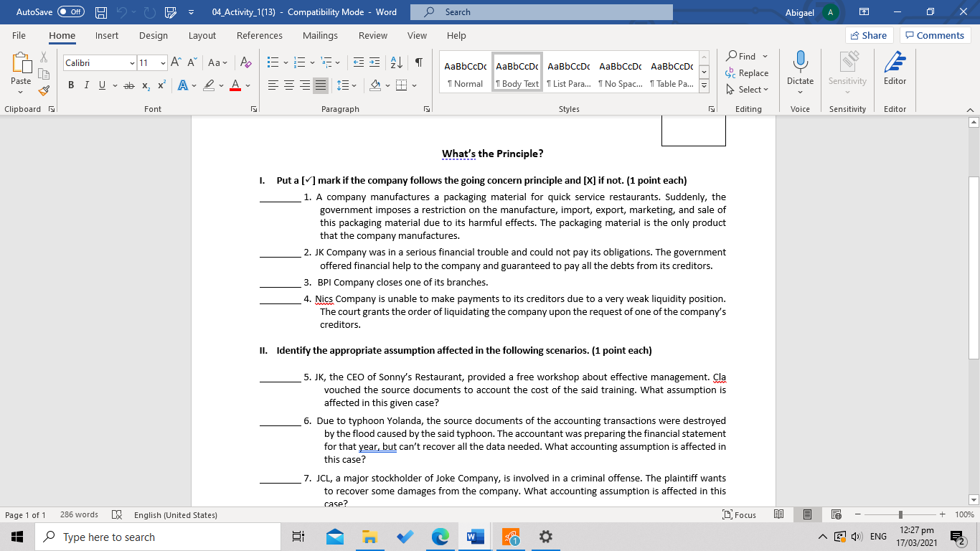This screenshot has width=980, height=551.
Task: Open the Comments button
Action: pyautogui.click(x=936, y=35)
